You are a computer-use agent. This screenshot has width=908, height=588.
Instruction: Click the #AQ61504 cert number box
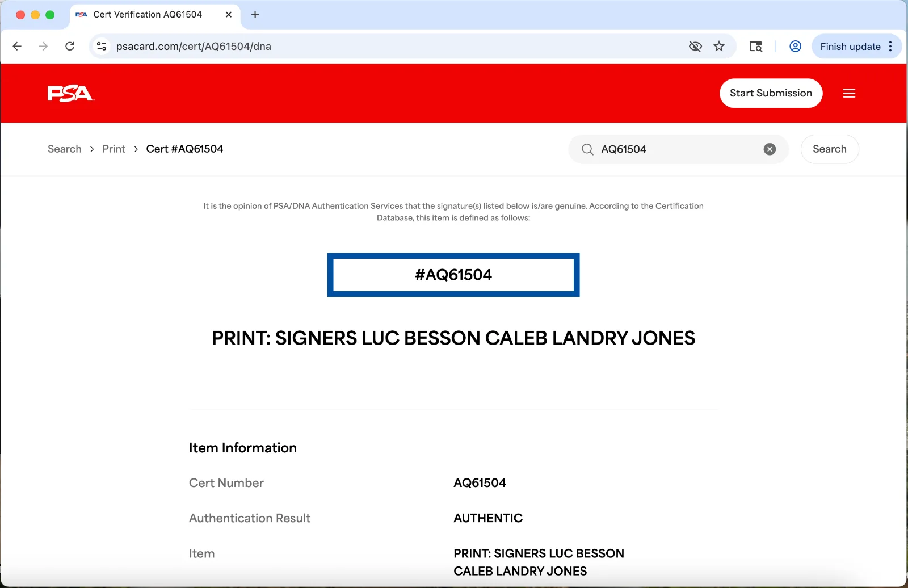[x=453, y=275]
